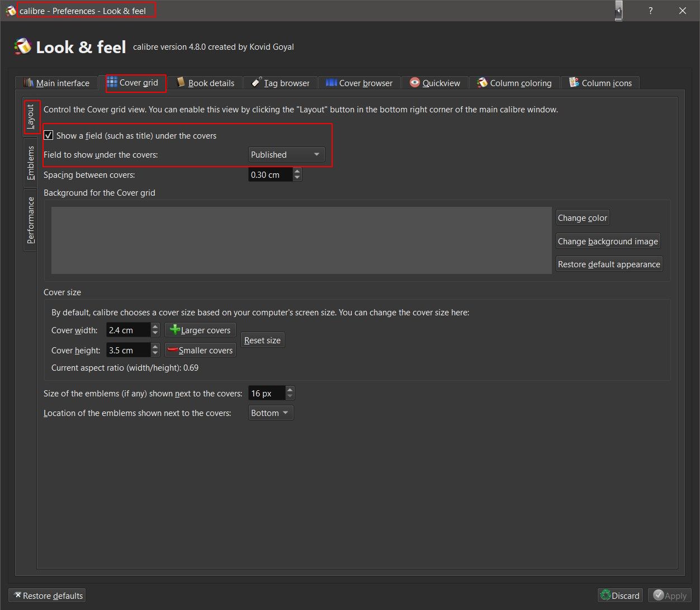The width and height of the screenshot is (700, 610).
Task: Click the emblem size input field
Action: pyautogui.click(x=267, y=393)
